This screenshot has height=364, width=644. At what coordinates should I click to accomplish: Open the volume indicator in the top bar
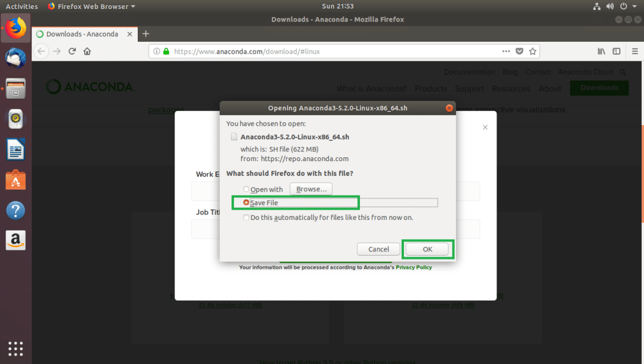610,6
